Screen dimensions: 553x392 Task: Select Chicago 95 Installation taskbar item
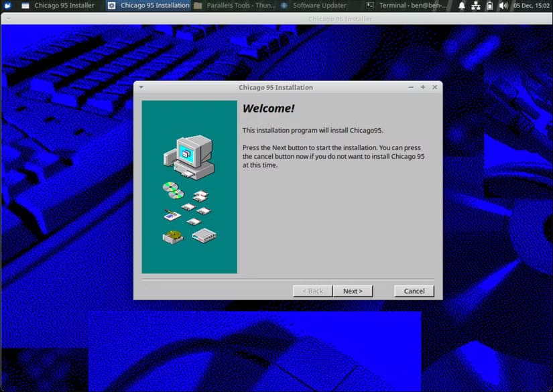coord(148,5)
